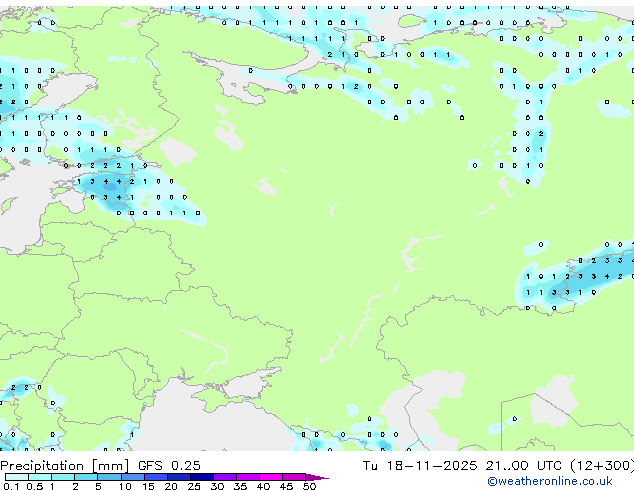This screenshot has height=490, width=634.
Task: Click the 30–35 mm purple legend swatch
Action: click(225, 477)
